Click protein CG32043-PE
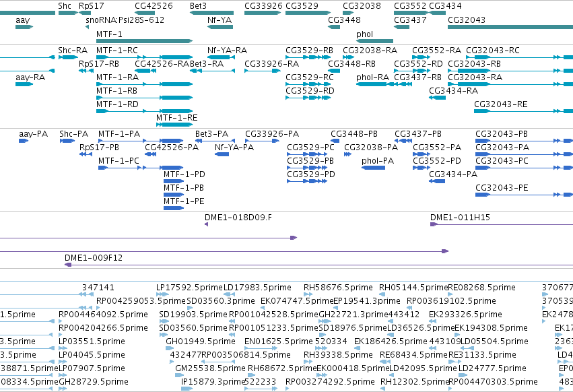Viewport: 573px width, 392px height. (524, 195)
